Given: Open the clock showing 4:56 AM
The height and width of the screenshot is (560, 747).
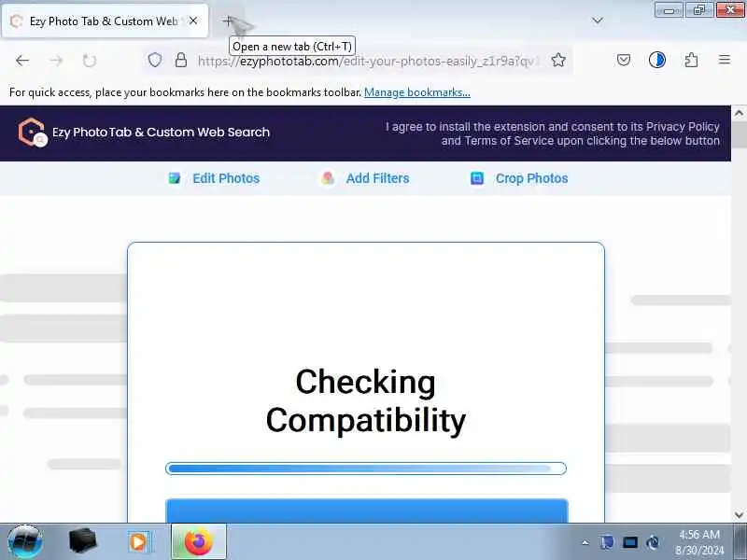Looking at the screenshot, I should pyautogui.click(x=698, y=542).
